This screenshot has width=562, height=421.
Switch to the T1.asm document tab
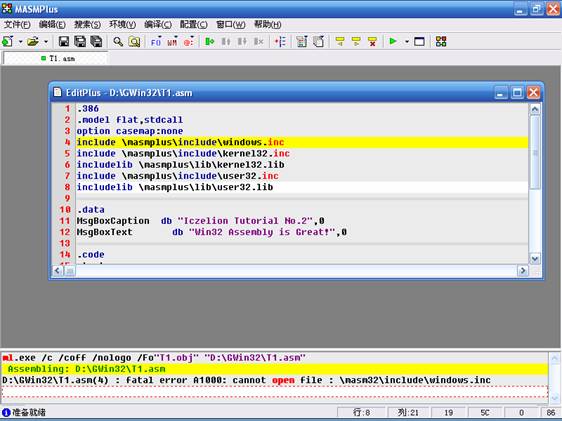58,58
